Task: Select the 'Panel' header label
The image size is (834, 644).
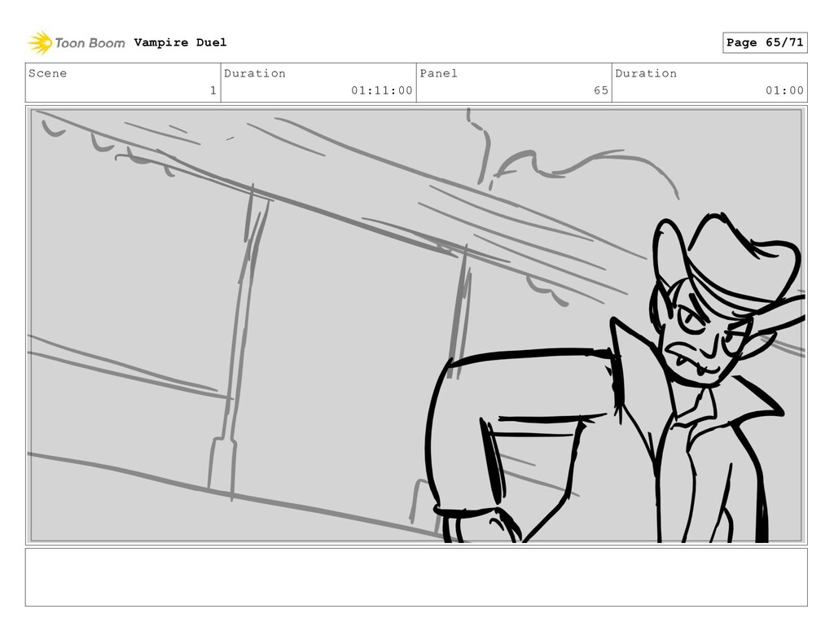Action: 439,73
